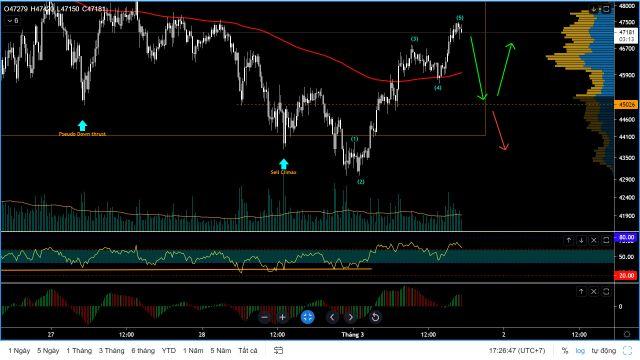Image resolution: width=640 pixels, height=360 pixels.
Task: Click the red 20.00 RSI level label
Action: (626, 276)
